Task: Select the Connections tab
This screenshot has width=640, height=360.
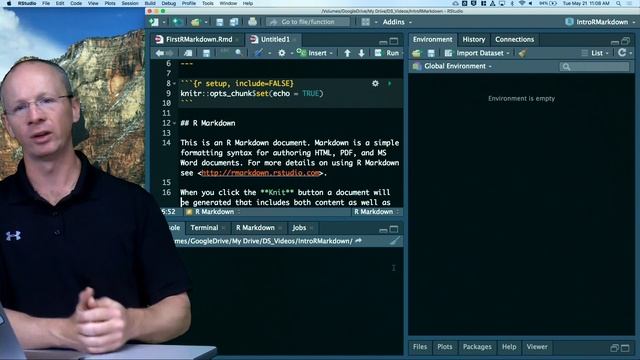Action: point(514,39)
